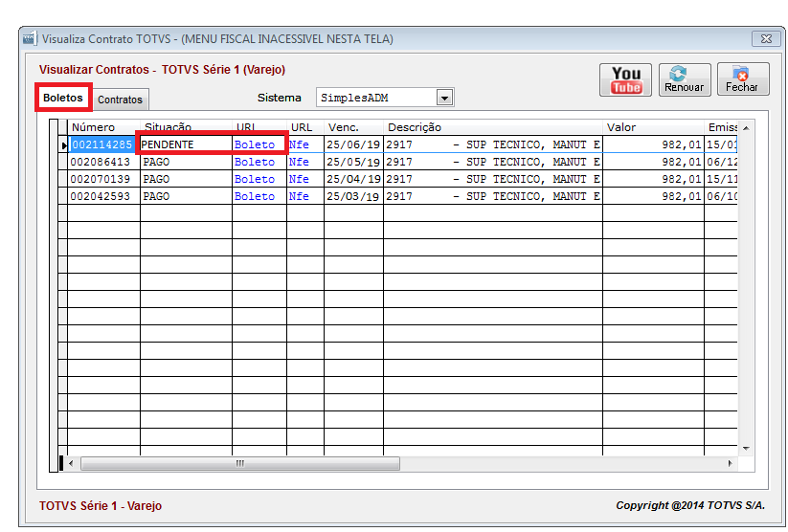Click the Descrição column header
The width and height of the screenshot is (788, 532).
[492, 127]
